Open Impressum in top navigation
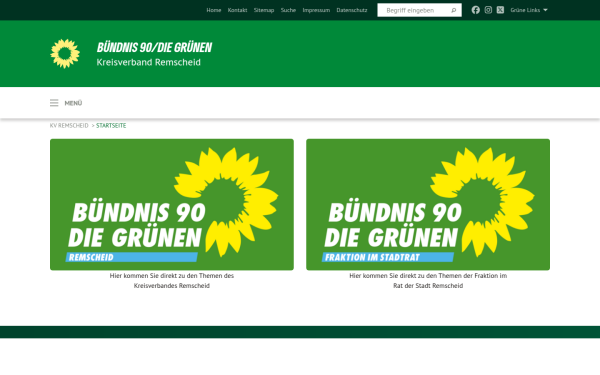The width and height of the screenshot is (600, 375). [x=316, y=10]
